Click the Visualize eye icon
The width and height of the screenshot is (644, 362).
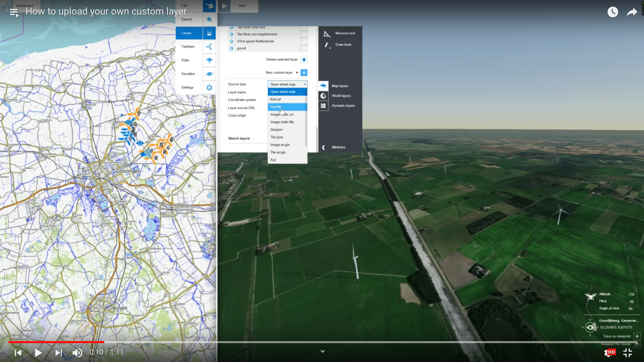coord(209,74)
